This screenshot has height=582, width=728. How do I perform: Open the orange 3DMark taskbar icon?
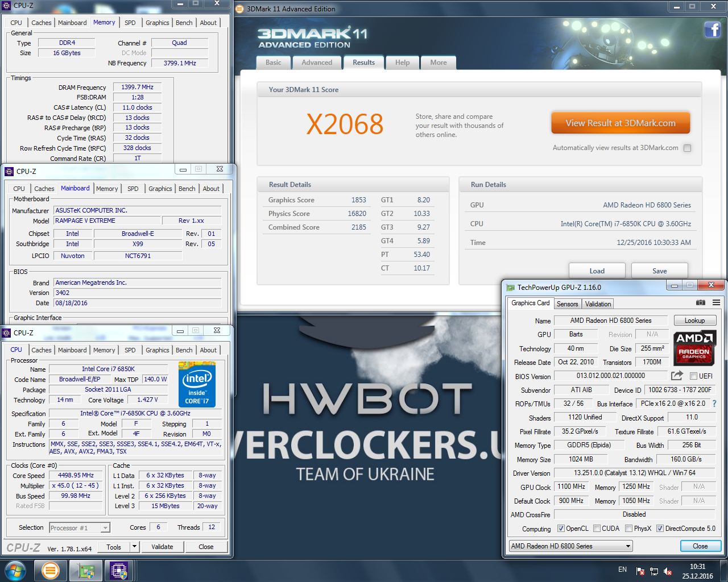[x=51, y=571]
